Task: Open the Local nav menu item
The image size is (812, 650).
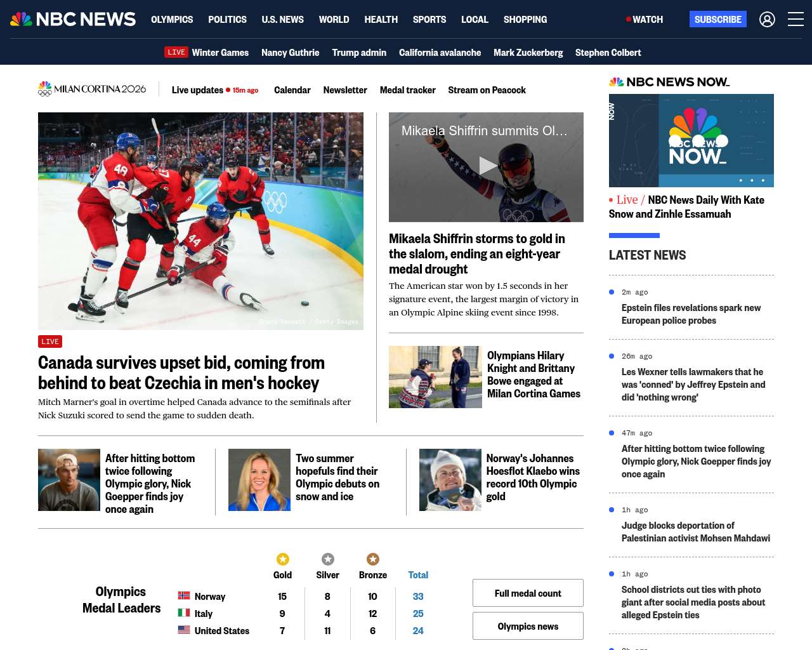Action: (x=475, y=20)
